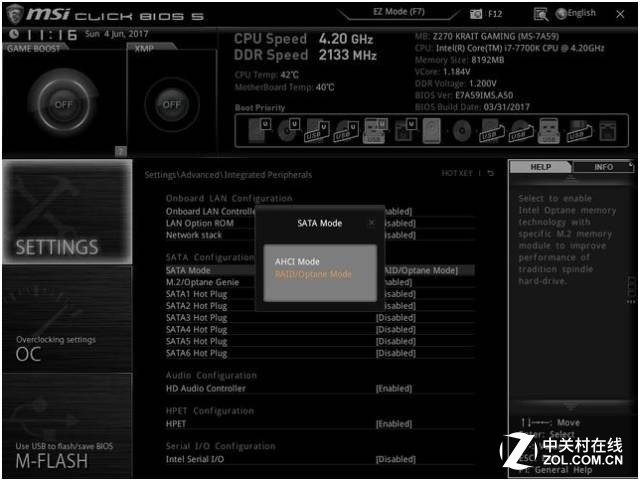Click the UEFI USB hard disk boot icon
Screen dimensions: 640x481
coord(317,131)
